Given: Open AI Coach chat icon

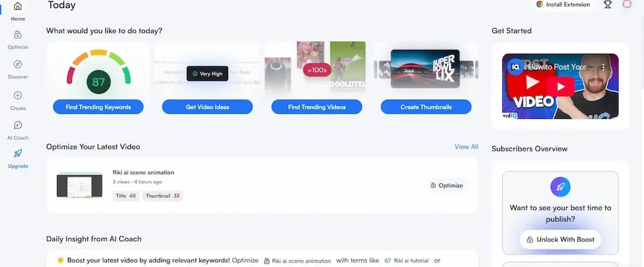Looking at the screenshot, I should [18, 125].
